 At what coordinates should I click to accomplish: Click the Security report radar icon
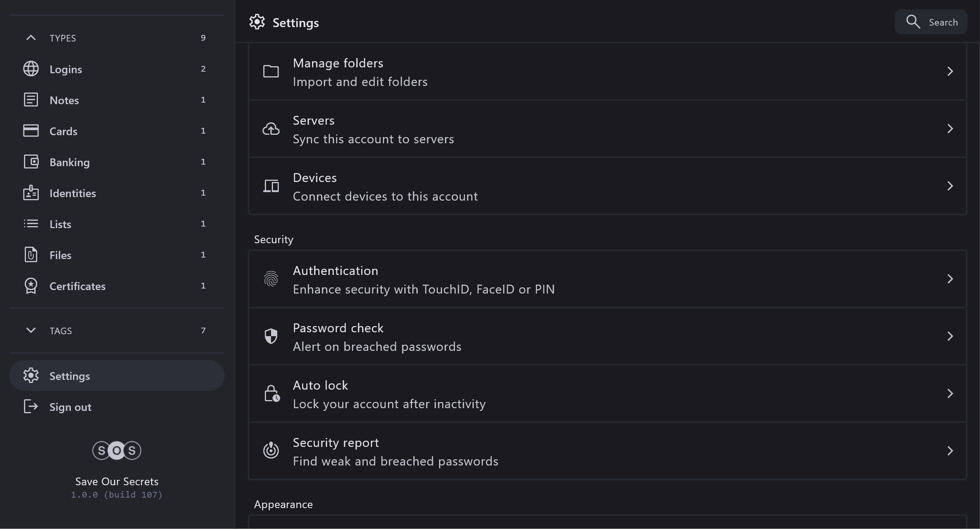271,451
